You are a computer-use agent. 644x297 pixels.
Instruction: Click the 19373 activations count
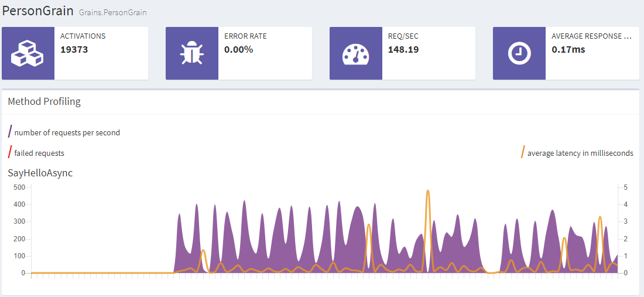74,50
